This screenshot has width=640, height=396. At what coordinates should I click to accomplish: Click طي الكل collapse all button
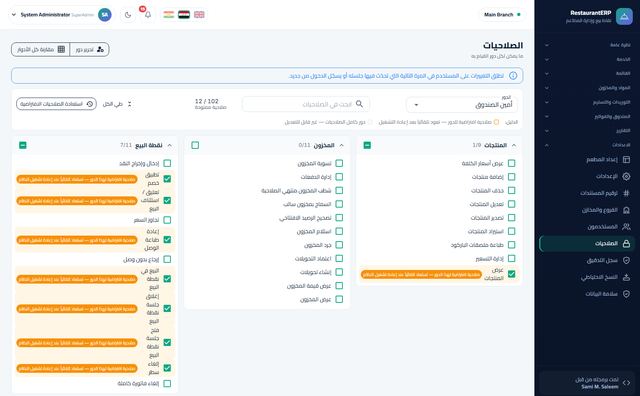(x=118, y=104)
